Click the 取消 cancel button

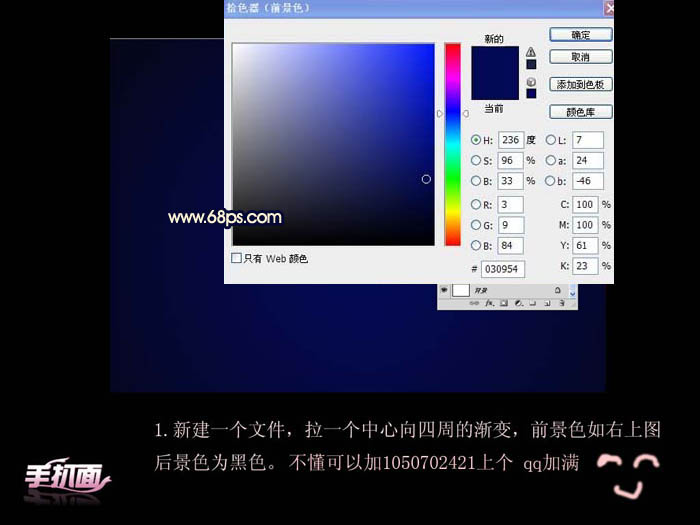point(580,57)
